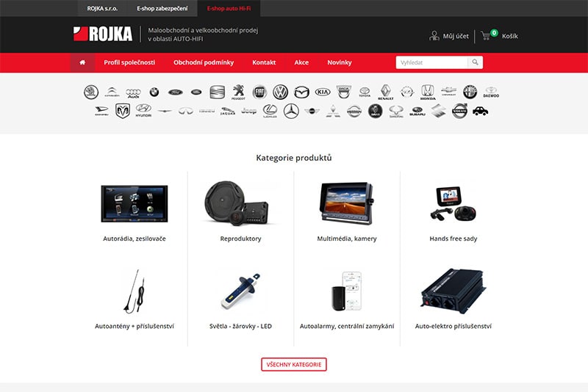
Task: Go to the home page icon
Action: click(82, 62)
